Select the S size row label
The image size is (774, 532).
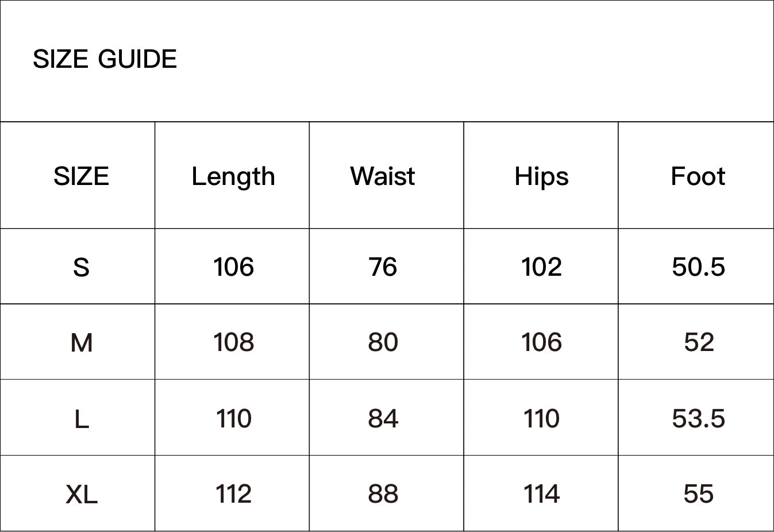point(81,267)
